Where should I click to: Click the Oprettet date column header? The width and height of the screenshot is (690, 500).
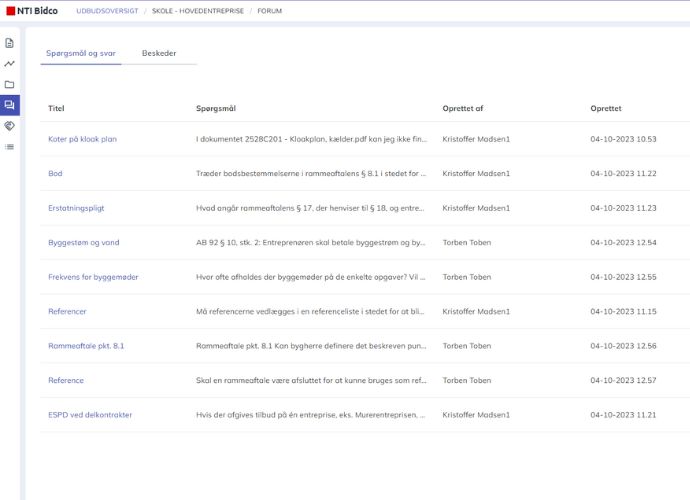click(606, 108)
